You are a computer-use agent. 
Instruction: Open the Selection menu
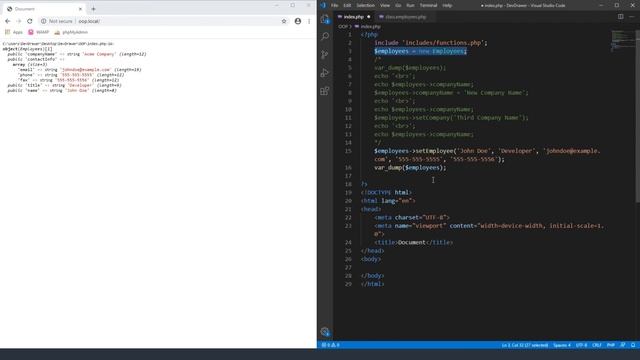coord(366,5)
